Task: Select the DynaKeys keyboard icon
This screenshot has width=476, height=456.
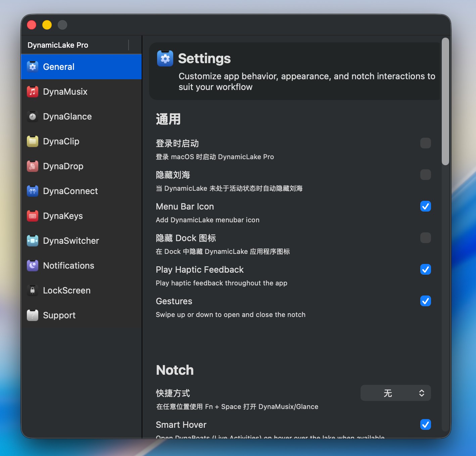Action: (x=33, y=216)
